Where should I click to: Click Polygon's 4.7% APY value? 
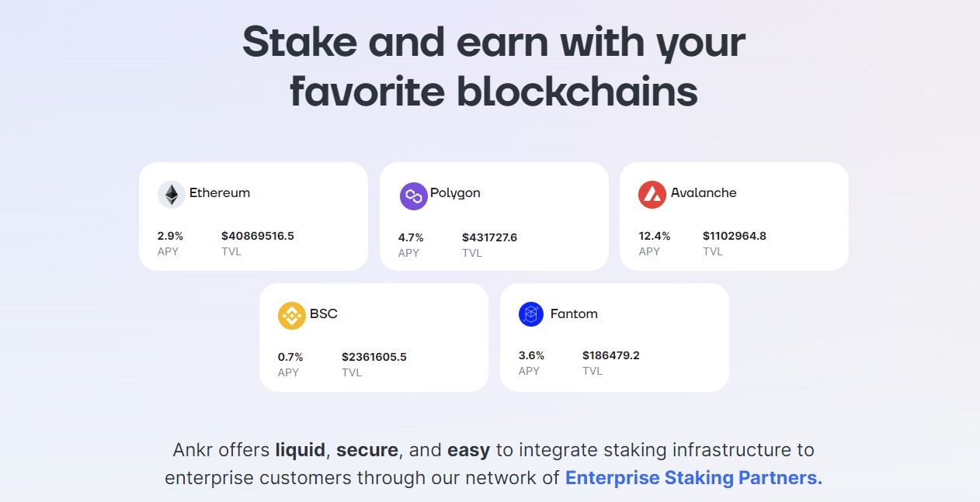(411, 237)
